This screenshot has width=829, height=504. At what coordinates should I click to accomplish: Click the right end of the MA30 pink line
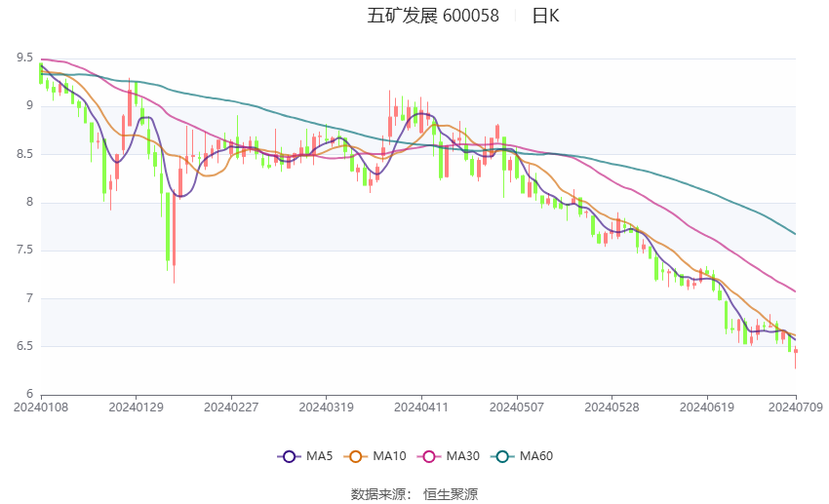(x=795, y=291)
